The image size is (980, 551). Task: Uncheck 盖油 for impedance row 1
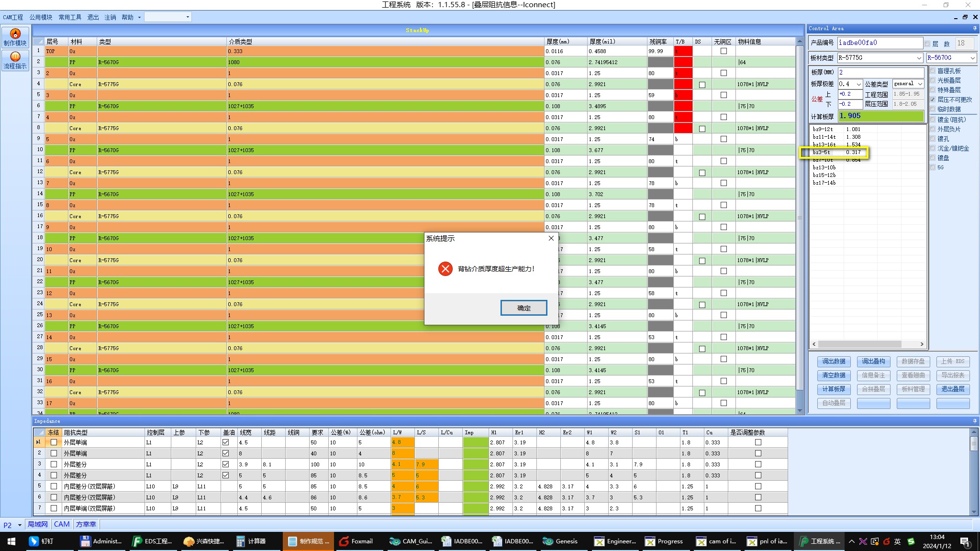(226, 442)
